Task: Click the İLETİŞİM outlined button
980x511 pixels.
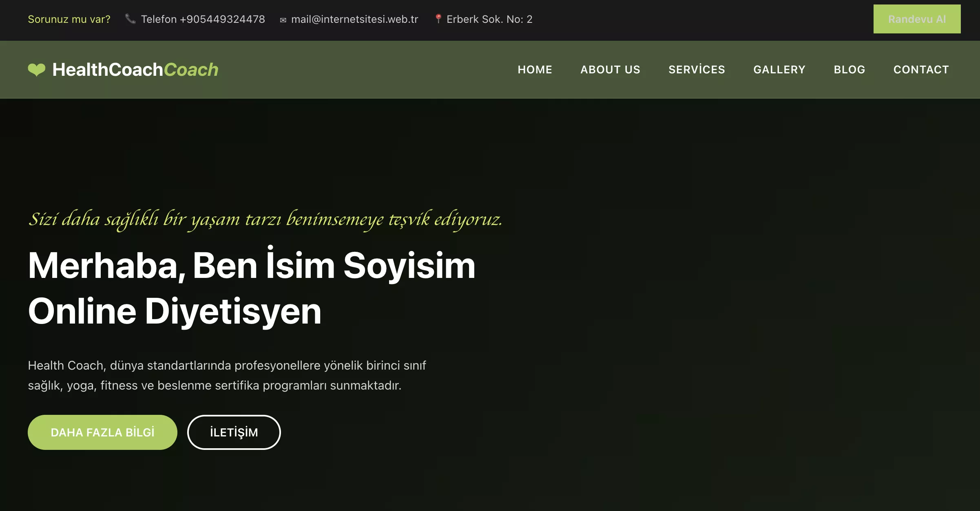Action: point(234,432)
